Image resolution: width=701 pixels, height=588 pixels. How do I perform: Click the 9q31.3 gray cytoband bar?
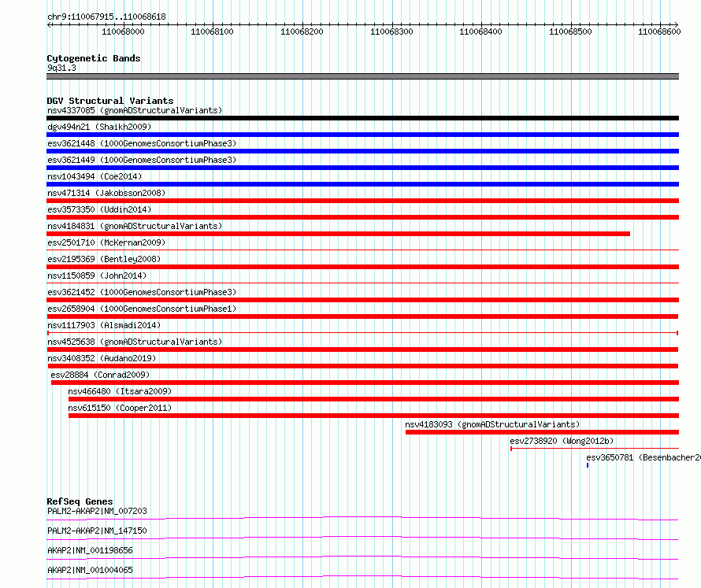362,76
